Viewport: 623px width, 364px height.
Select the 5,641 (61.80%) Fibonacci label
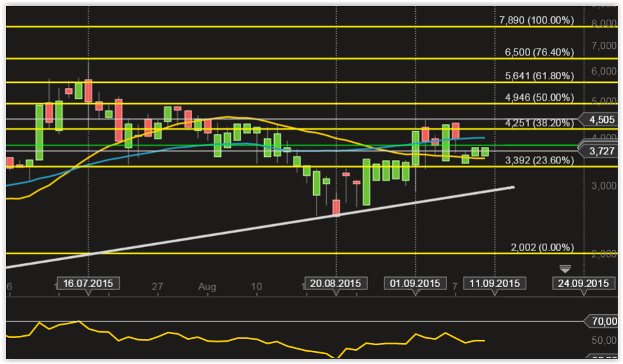click(539, 76)
